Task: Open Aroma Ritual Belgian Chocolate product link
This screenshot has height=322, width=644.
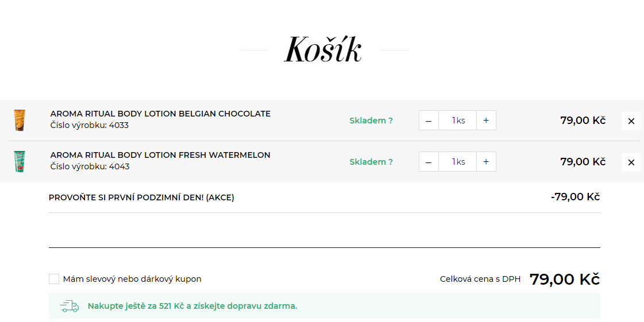Action: pyautogui.click(x=160, y=114)
